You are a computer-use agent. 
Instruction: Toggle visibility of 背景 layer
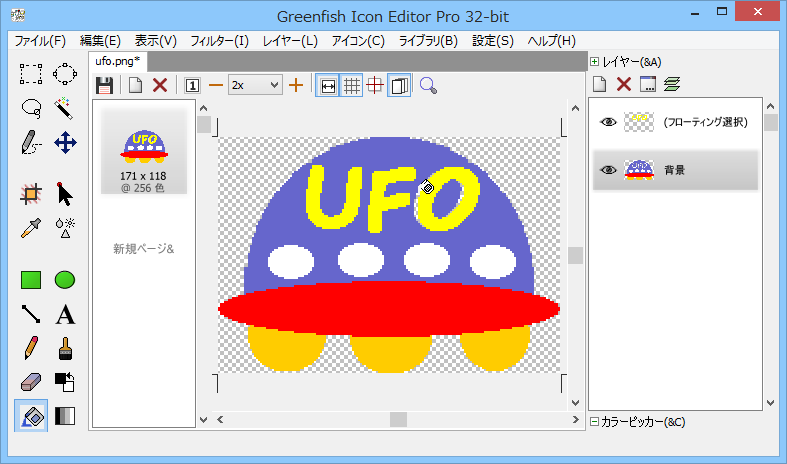pyautogui.click(x=607, y=170)
